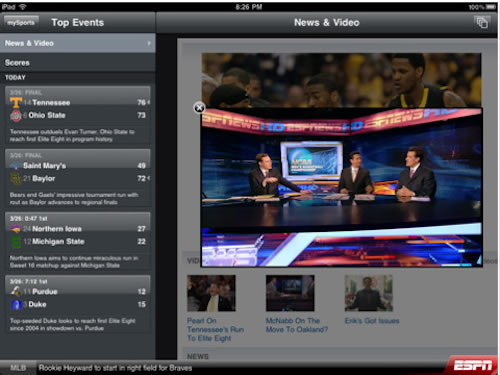500x375 pixels.
Task: Open the basketball players headline image
Action: (x=341, y=80)
